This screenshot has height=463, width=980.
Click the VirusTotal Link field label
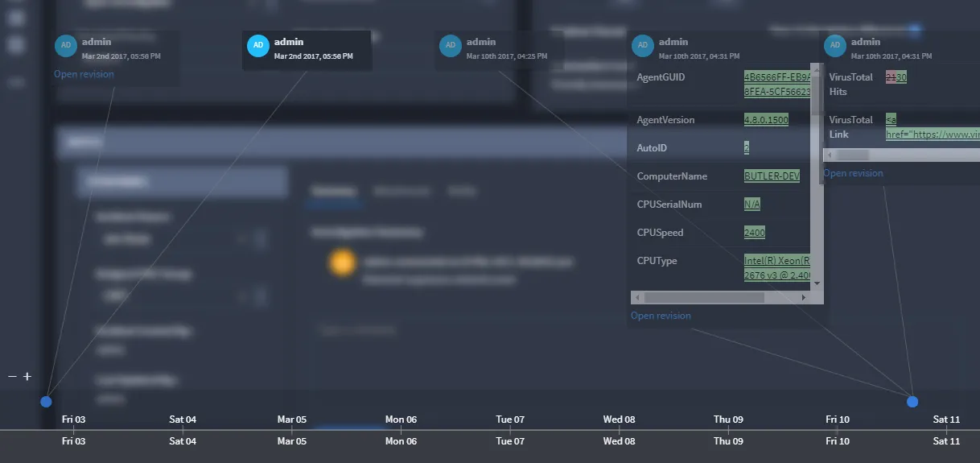click(x=851, y=127)
